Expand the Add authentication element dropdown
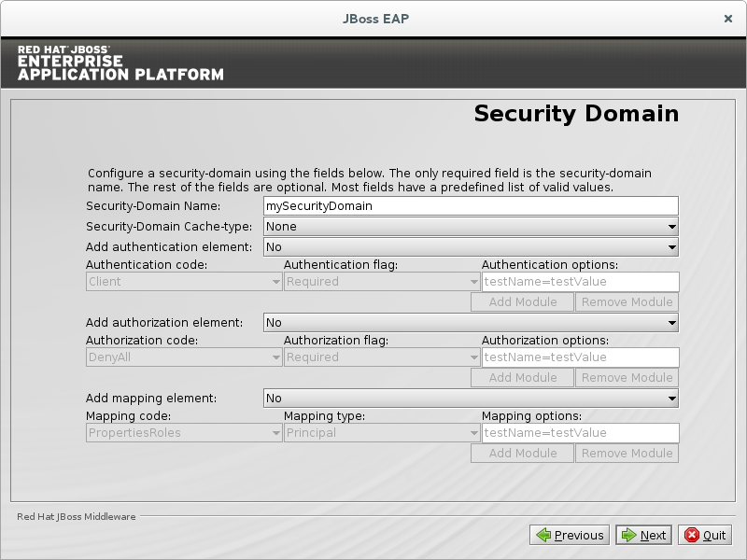The height and width of the screenshot is (560, 747). click(x=470, y=247)
